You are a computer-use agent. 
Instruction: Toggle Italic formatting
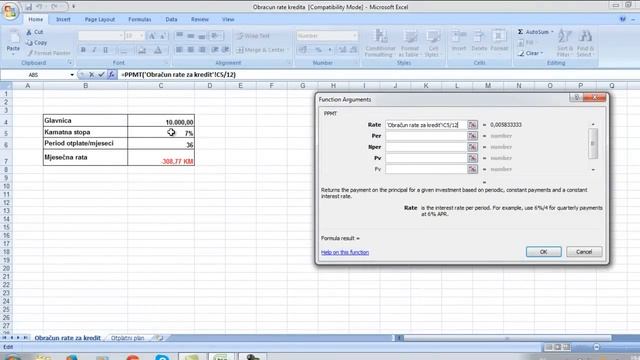point(94,50)
